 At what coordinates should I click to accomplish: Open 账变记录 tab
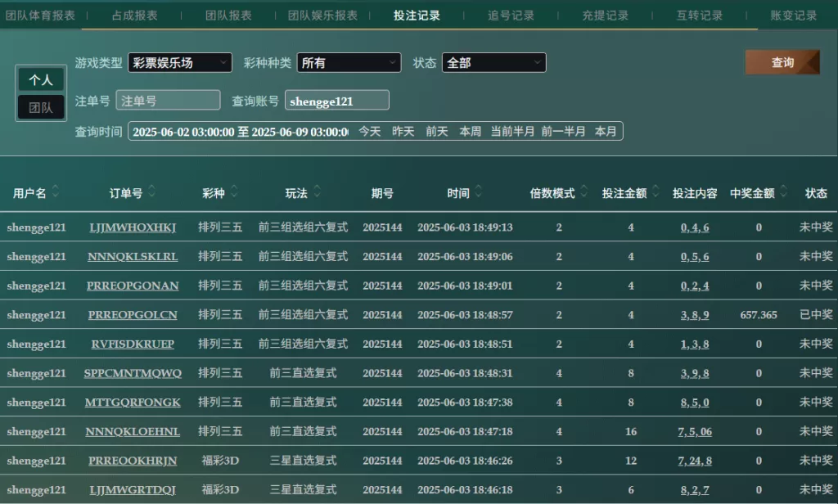coord(794,16)
